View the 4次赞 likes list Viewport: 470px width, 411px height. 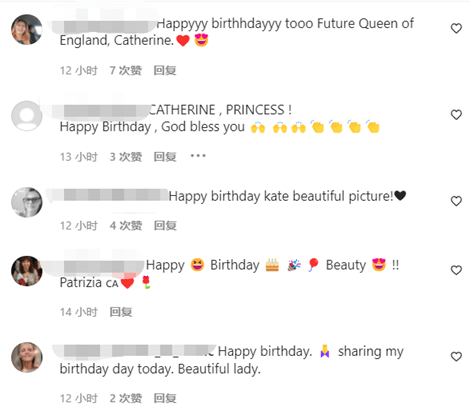pos(126,226)
